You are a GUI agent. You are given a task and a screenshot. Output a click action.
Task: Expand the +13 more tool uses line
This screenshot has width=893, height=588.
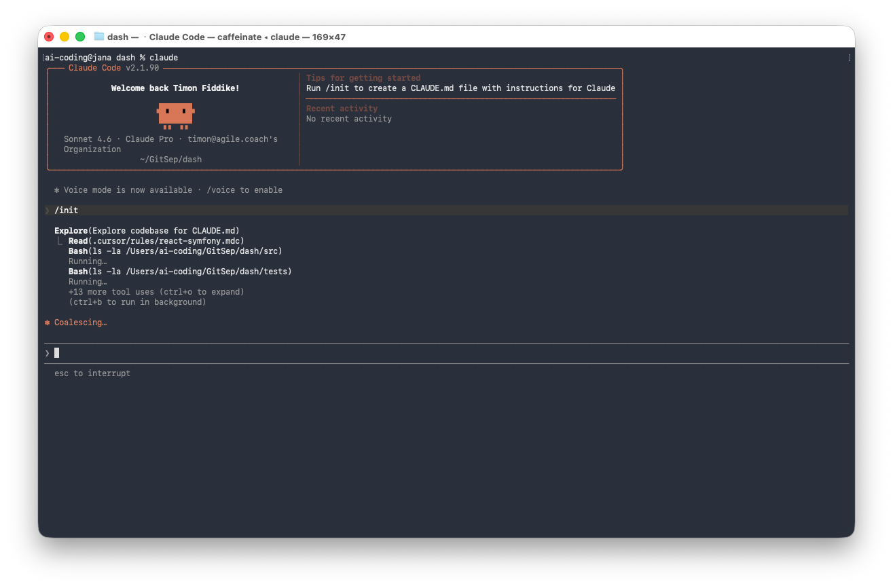pos(156,292)
